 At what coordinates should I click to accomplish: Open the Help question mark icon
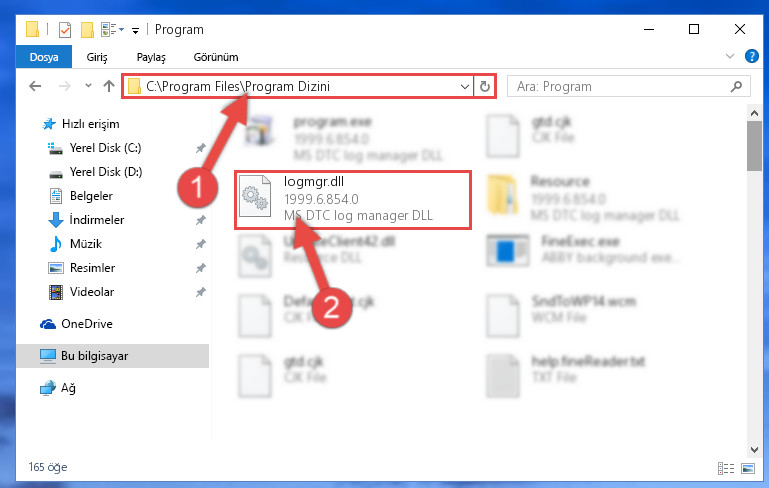[751, 56]
